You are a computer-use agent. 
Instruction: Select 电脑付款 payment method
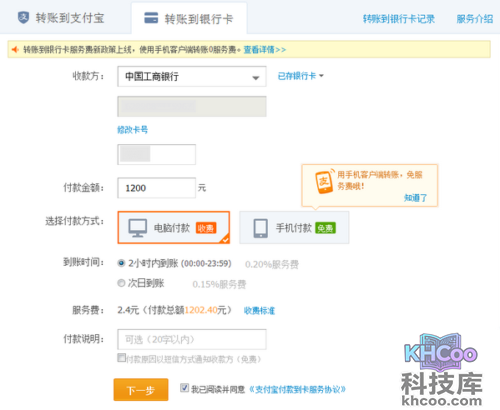(174, 228)
